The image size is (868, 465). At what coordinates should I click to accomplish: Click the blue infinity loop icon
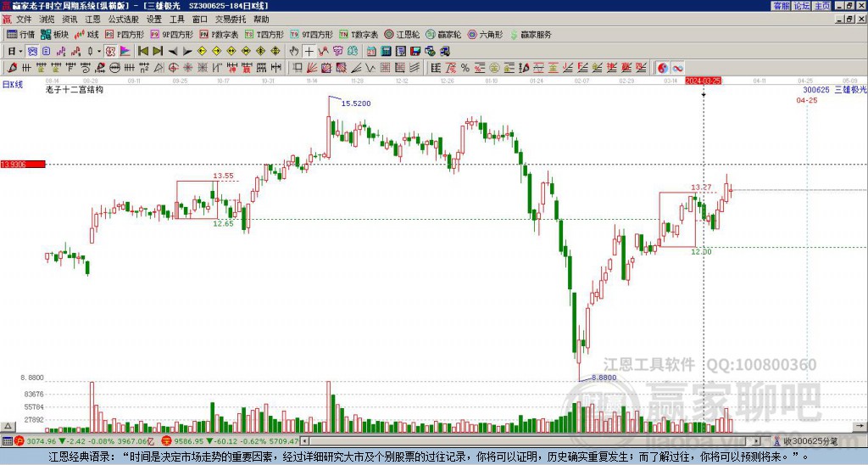pos(677,68)
